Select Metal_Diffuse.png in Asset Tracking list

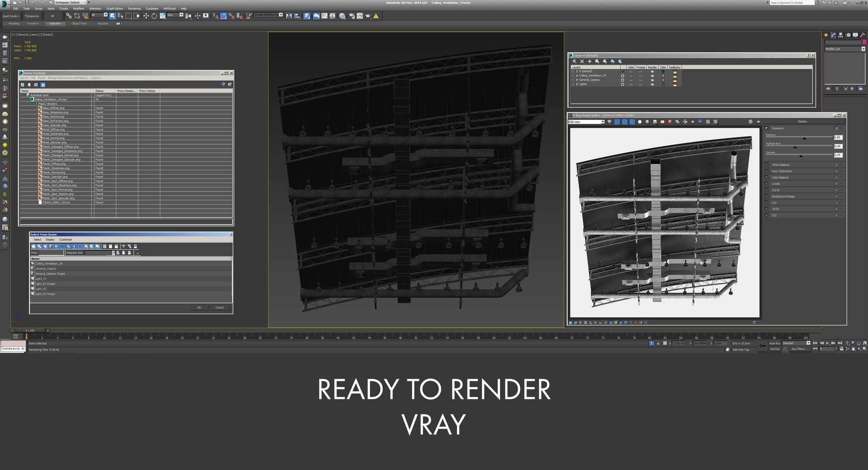(x=53, y=129)
